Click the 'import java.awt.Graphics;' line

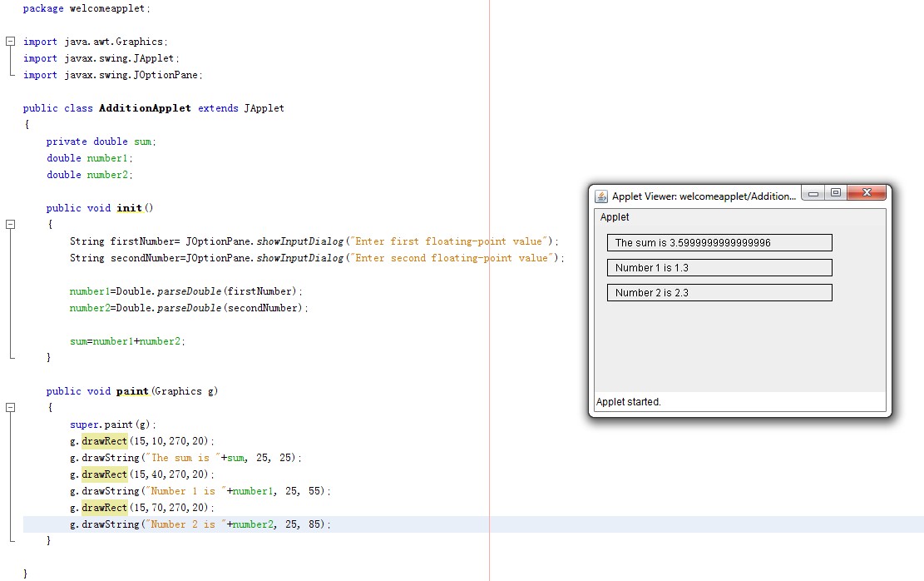click(x=96, y=42)
